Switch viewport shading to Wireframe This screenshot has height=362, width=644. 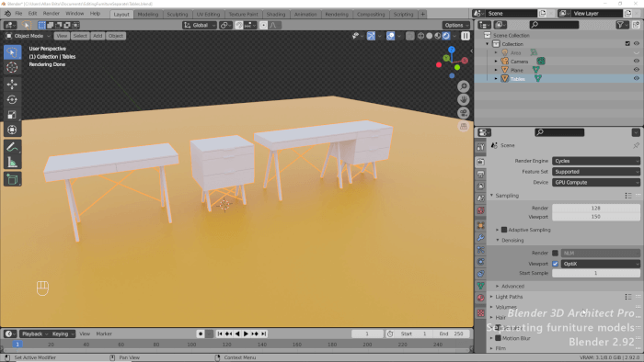421,36
